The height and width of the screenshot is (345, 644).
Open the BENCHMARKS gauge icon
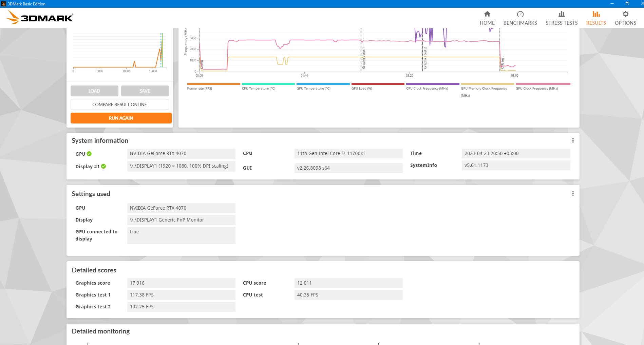pos(520,14)
